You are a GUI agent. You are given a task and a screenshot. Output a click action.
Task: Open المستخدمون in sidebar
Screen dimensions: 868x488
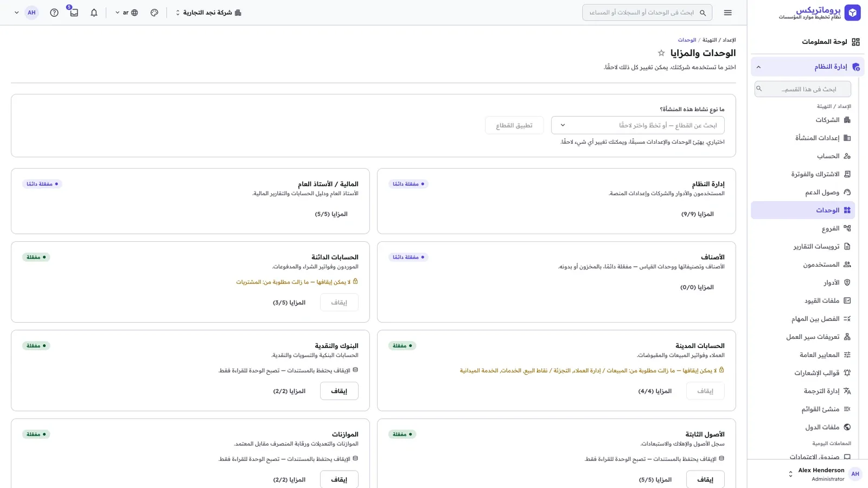803,265
